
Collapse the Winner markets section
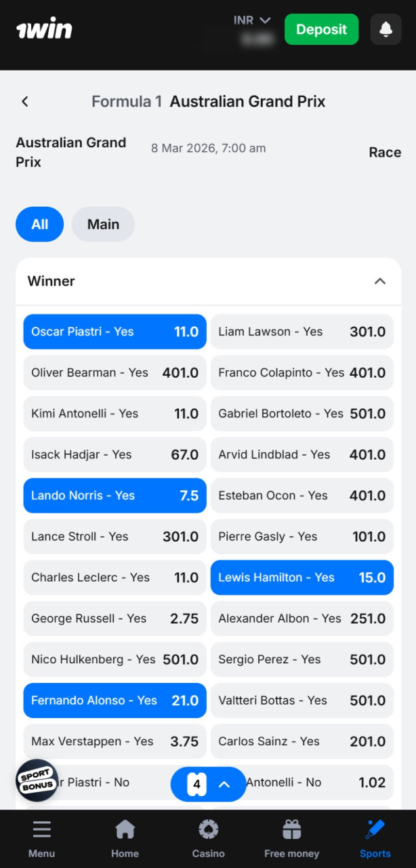click(380, 280)
